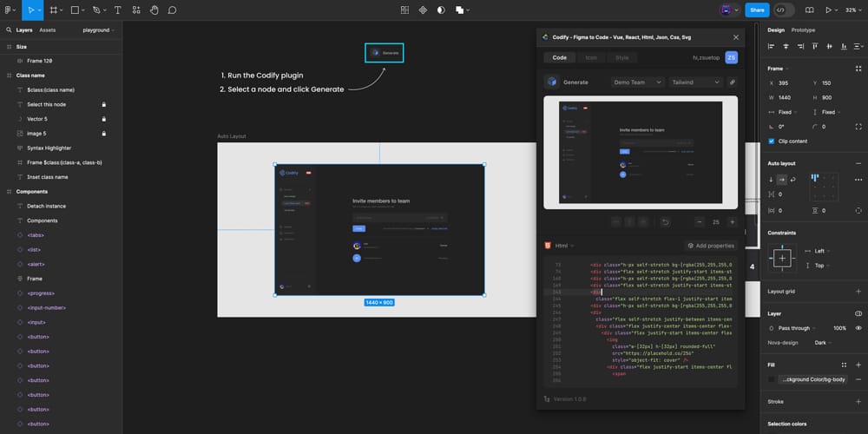Image resolution: width=868 pixels, height=434 pixels.
Task: Increase preview zoom with plus
Action: (733, 222)
